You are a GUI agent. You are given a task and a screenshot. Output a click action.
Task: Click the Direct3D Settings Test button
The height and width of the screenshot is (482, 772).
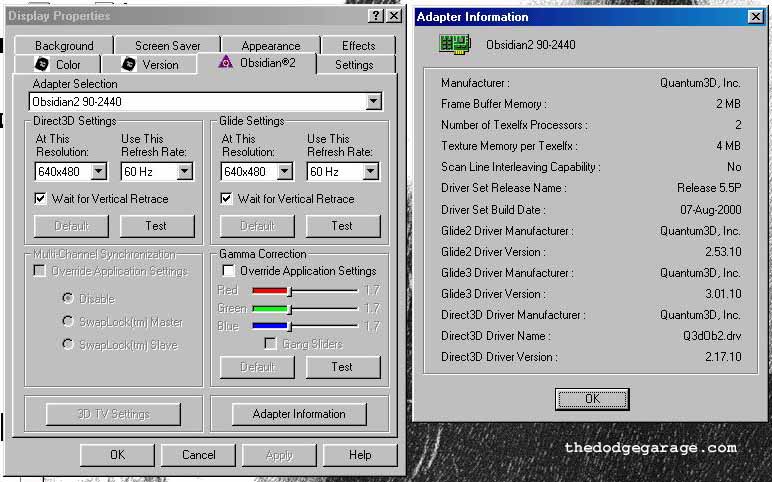(x=157, y=226)
